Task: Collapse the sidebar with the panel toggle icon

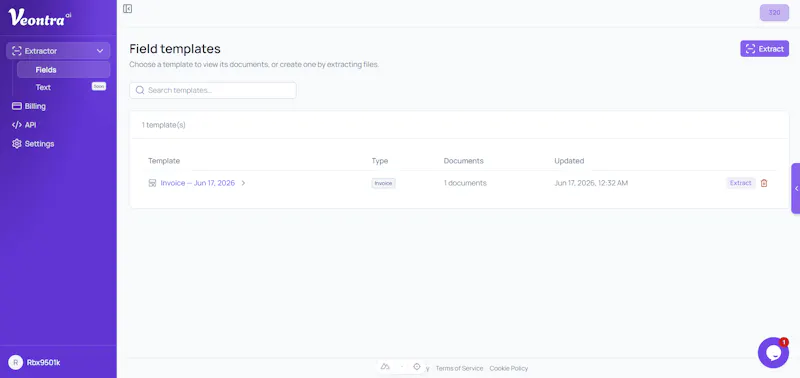Action: point(128,9)
